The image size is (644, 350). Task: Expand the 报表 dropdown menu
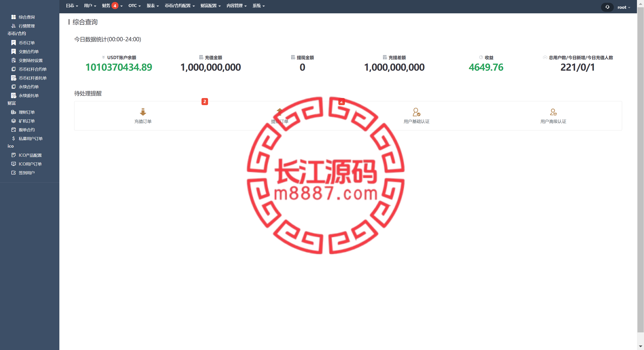pos(153,6)
